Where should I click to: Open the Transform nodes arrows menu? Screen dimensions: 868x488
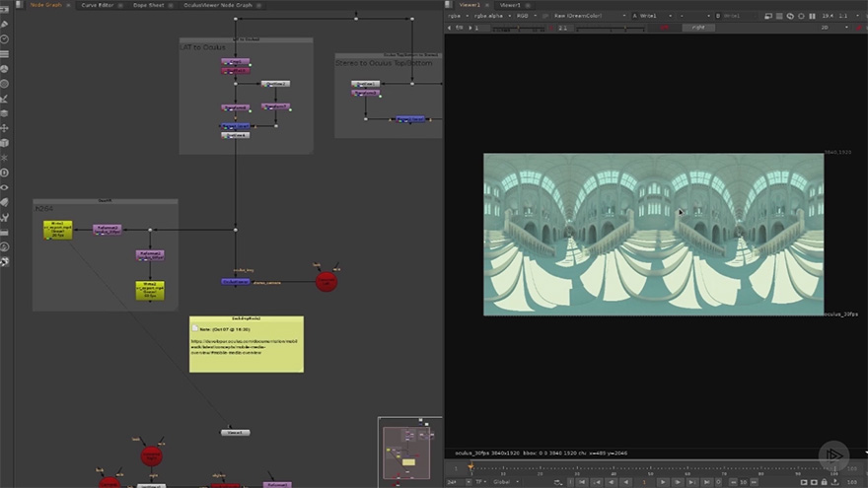pyautogui.click(x=4, y=128)
